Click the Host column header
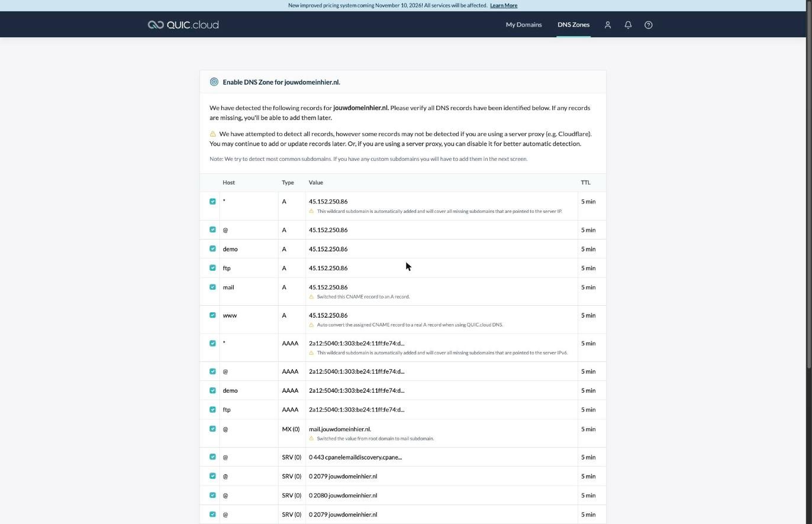The height and width of the screenshot is (524, 812). coord(228,183)
